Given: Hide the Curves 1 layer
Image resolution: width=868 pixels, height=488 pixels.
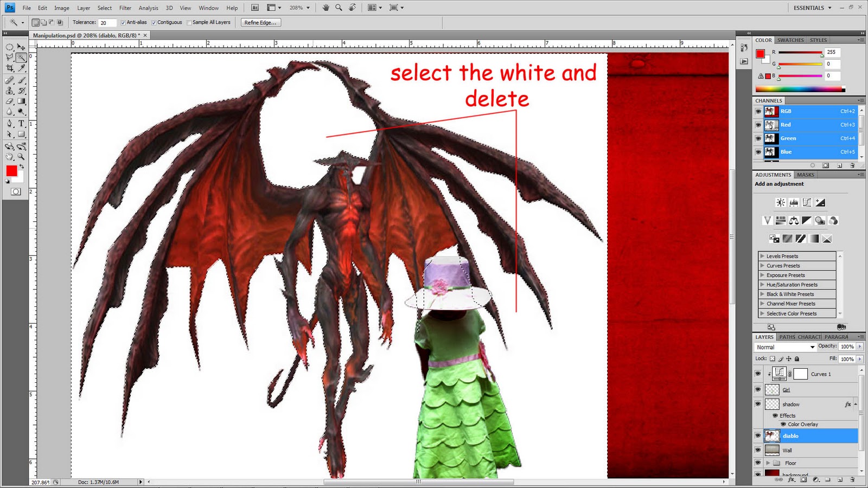Looking at the screenshot, I should (x=758, y=374).
